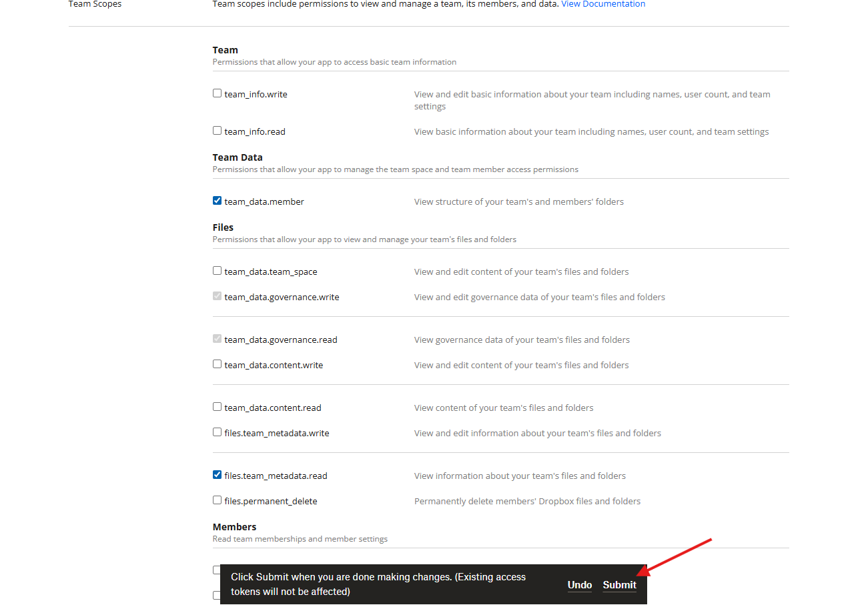Select the Team Data section heading
The width and height of the screenshot is (868, 613).
tap(238, 157)
